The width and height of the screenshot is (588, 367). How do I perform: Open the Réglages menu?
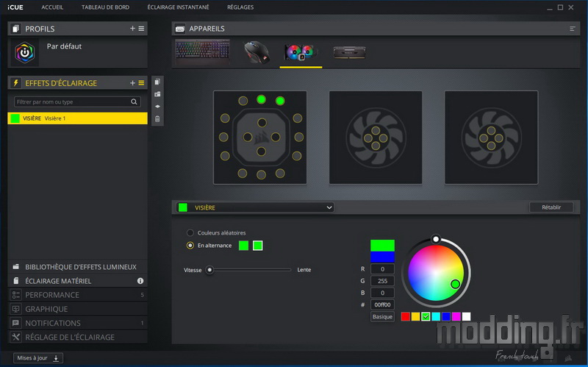pyautogui.click(x=240, y=7)
